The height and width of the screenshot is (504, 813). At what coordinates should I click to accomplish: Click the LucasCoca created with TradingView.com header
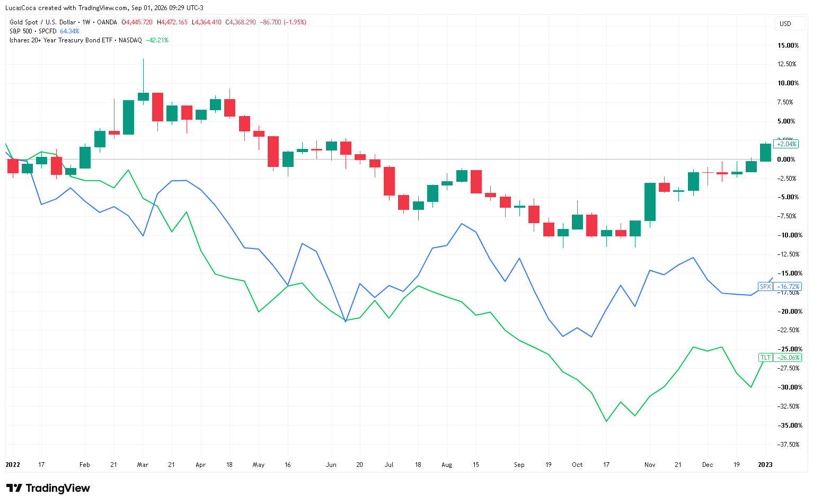[104, 8]
